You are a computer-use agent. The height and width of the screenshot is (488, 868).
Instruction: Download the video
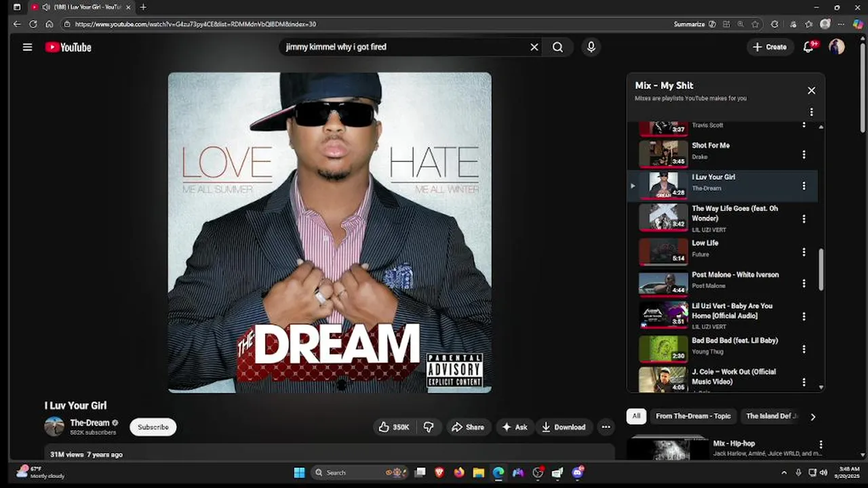coord(563,427)
